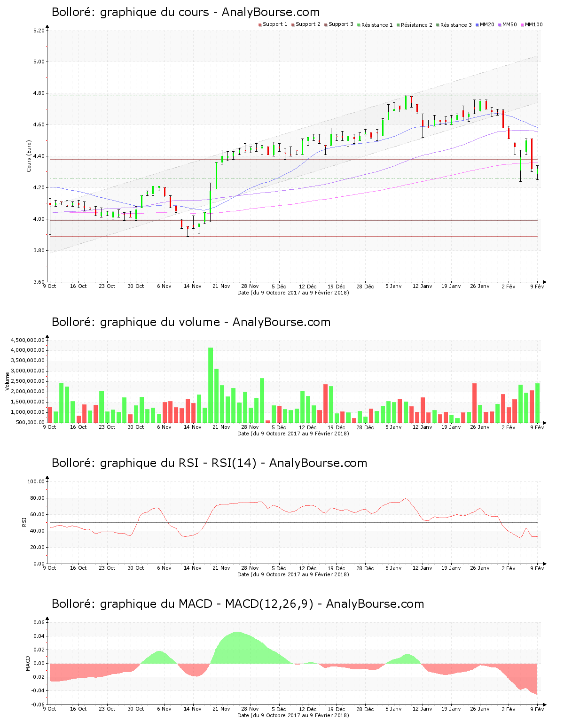Click the 'MACD' vertical axis label
This screenshot has width=564, height=728.
[x=28, y=663]
